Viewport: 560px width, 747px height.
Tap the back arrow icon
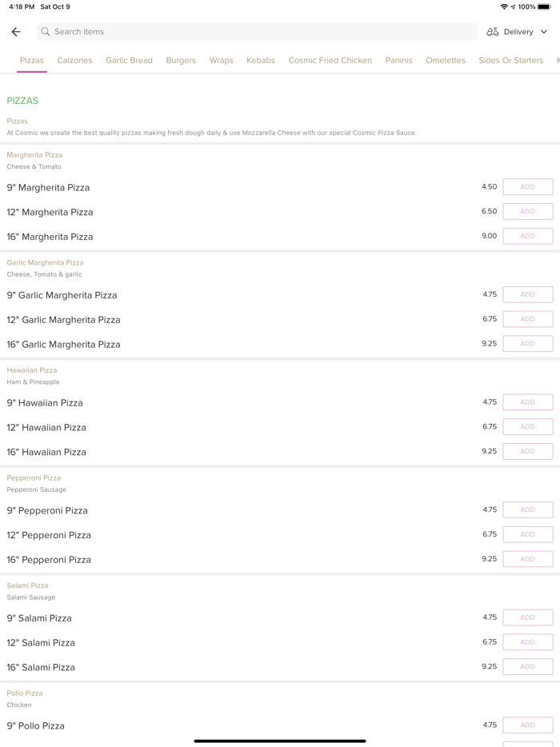(x=16, y=32)
